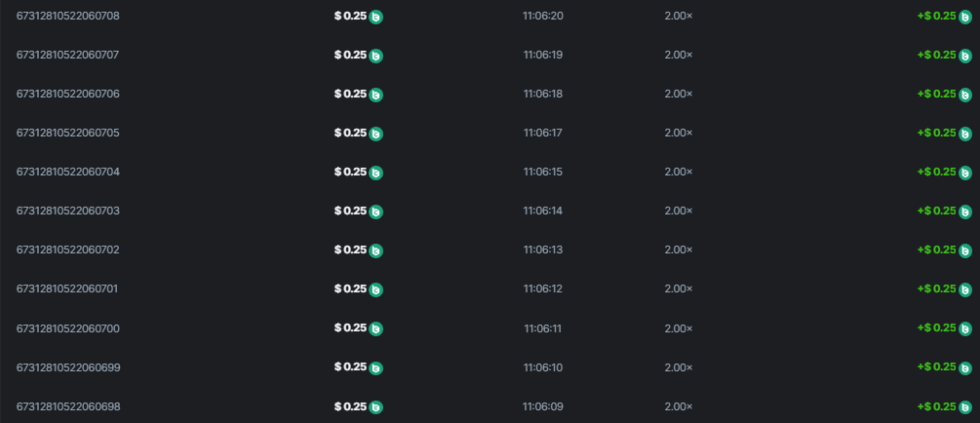The height and width of the screenshot is (423, 980).
Task: Select the bet amount coin icon in the 11:06:13 row
Action: pos(376,250)
